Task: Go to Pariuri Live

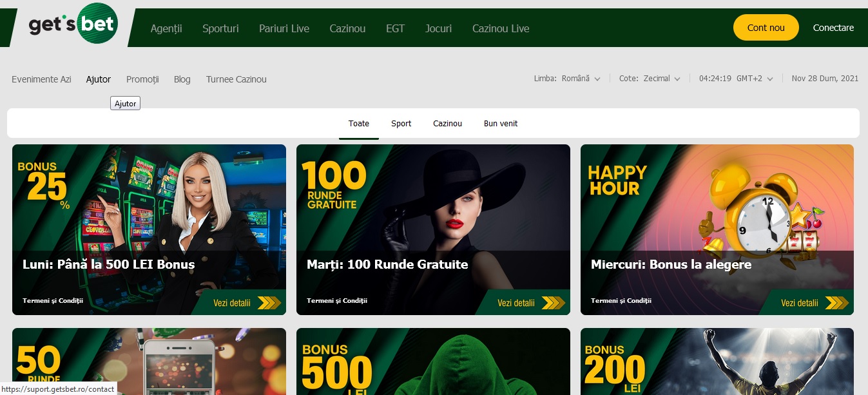Action: point(284,28)
